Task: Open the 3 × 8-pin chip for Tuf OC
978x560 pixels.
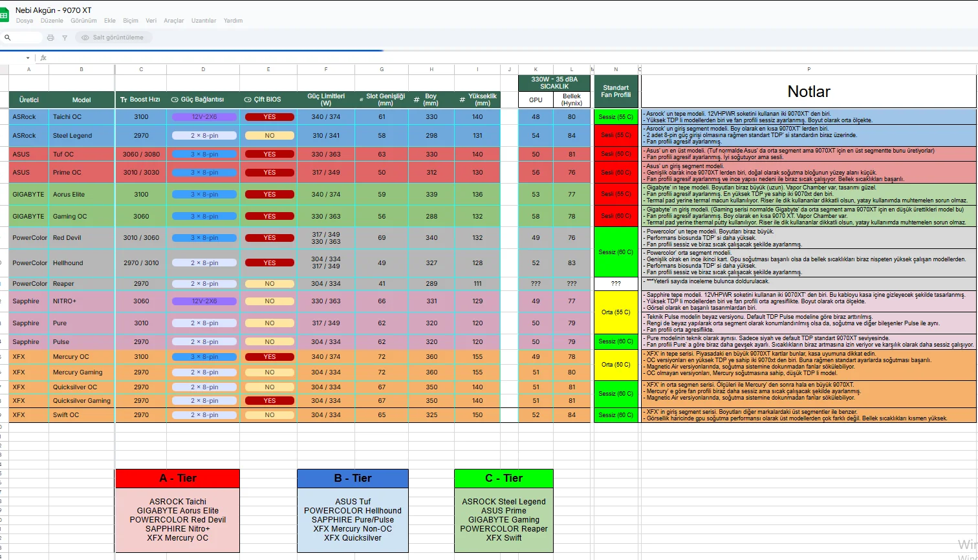Action: point(204,155)
